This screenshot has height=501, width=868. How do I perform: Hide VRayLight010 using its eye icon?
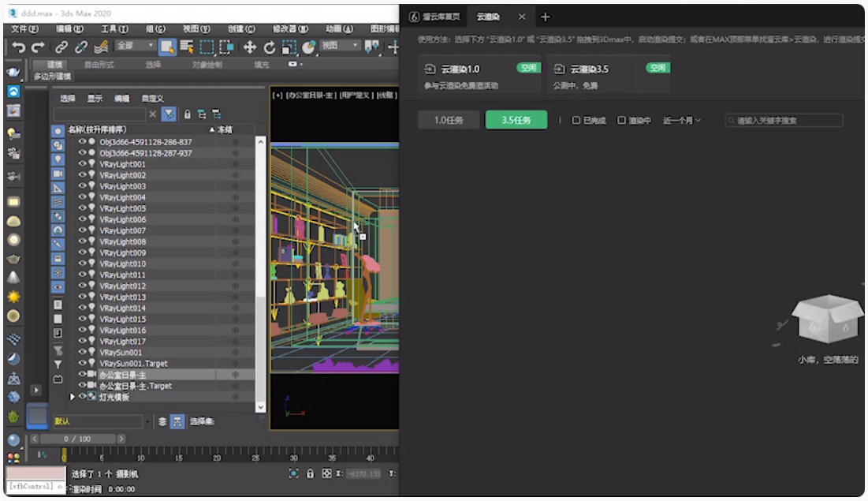point(82,264)
